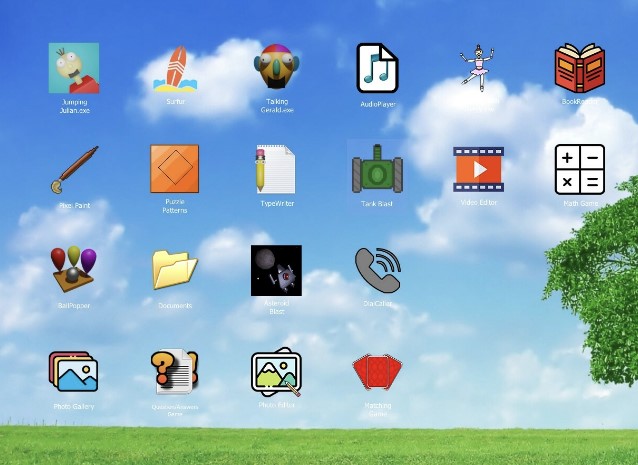The width and height of the screenshot is (638, 465).
Task: Open the Talking Gerald.exe icon
Action: (x=277, y=68)
